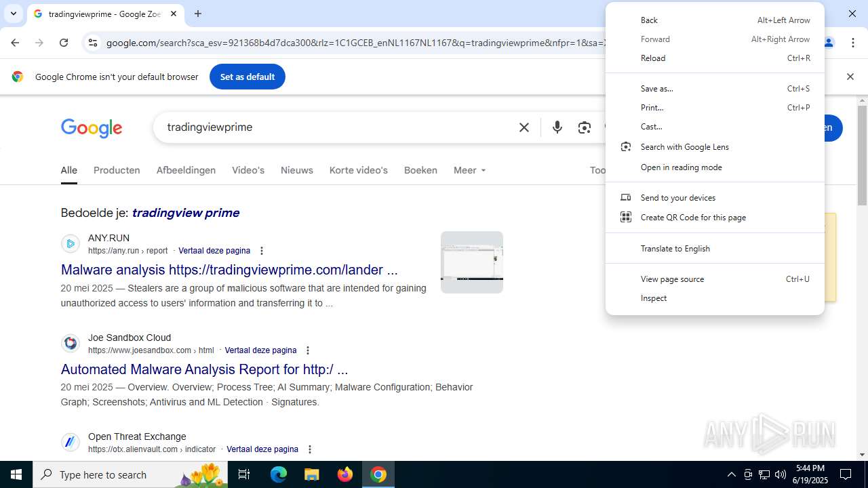Viewport: 868px width, 488px height.
Task: Click the Joe Sandbox favicon
Action: coord(71,343)
